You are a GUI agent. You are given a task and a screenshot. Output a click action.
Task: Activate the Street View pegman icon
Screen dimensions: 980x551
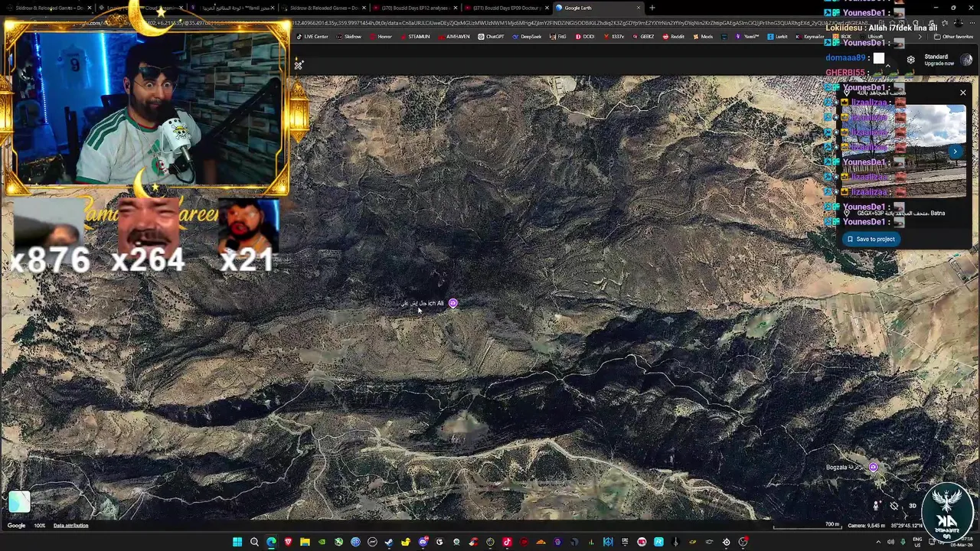pyautogui.click(x=876, y=506)
